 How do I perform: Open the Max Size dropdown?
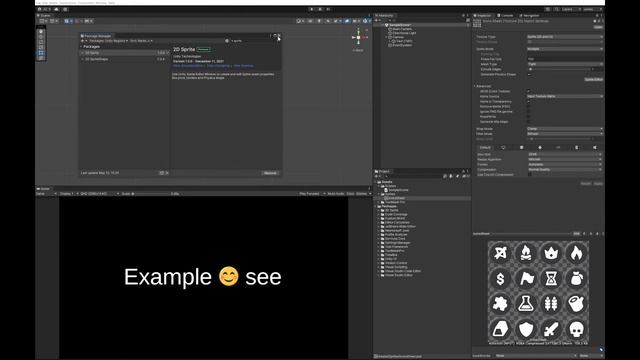[565, 154]
